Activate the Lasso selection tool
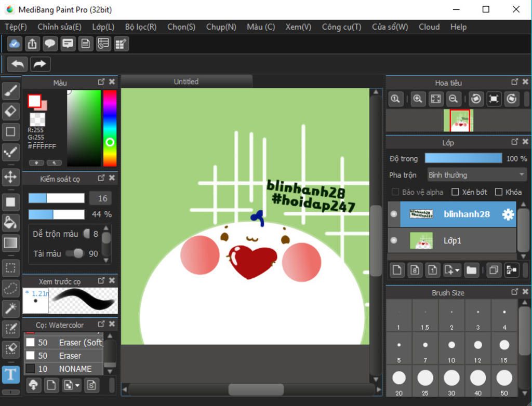The image size is (532, 406). point(11,288)
